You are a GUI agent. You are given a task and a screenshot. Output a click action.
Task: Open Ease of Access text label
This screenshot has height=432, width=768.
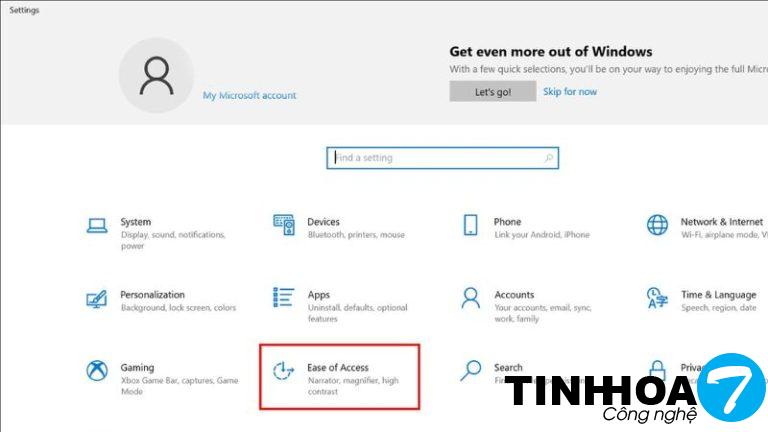point(338,367)
